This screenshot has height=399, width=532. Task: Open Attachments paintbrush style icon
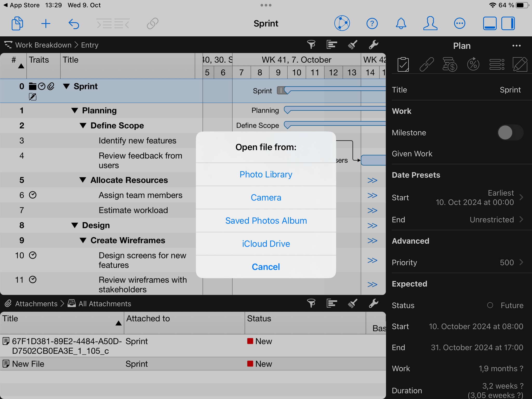click(x=353, y=303)
